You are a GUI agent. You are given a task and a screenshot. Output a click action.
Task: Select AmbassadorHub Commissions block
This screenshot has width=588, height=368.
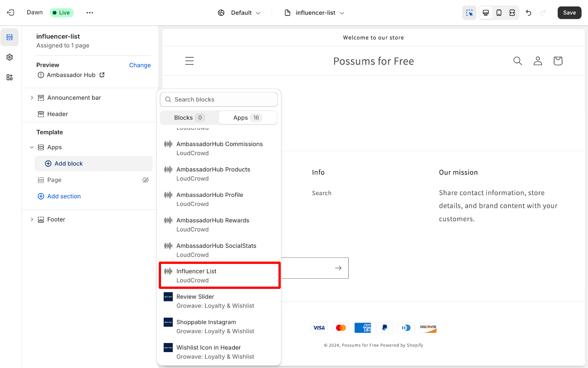coord(219,149)
